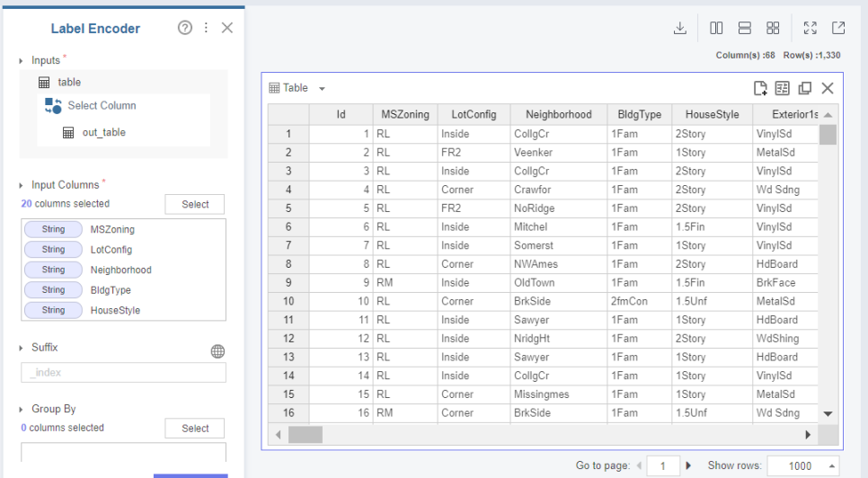Toggle fullscreen view icon
Screen dimensions: 868x478
coord(810,28)
